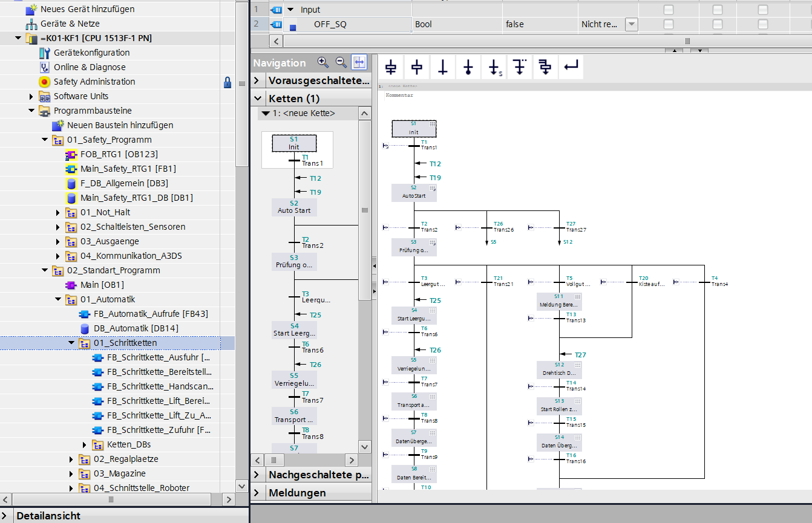Tick the first checkbox in the OFF_SQ row
Screen dimensions: 812x523
(669, 24)
